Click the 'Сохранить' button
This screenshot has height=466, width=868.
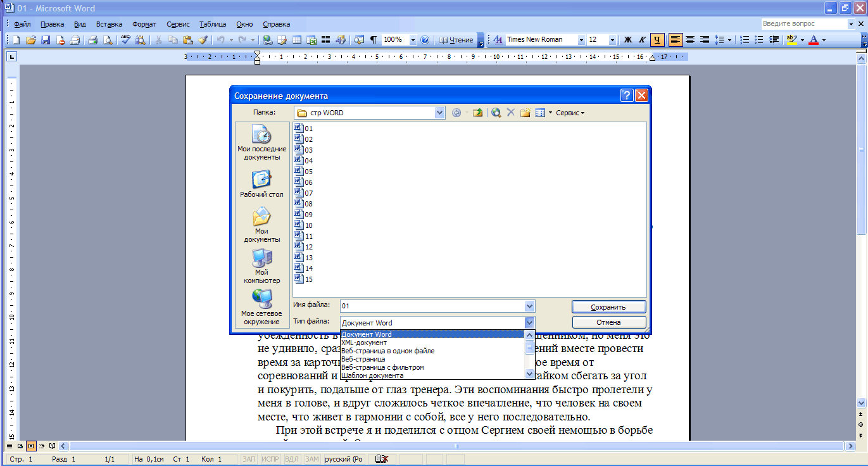608,306
